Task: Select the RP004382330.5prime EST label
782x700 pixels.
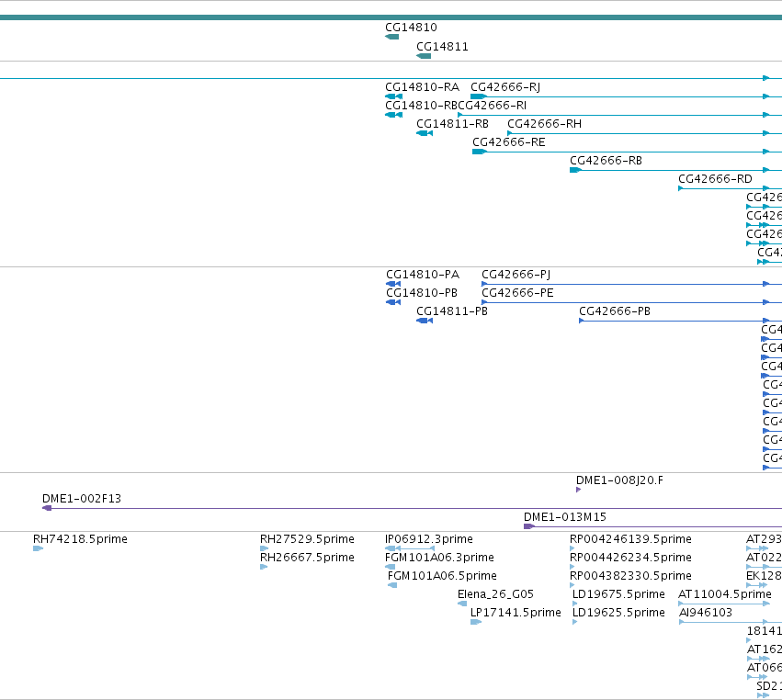Action: [x=631, y=576]
